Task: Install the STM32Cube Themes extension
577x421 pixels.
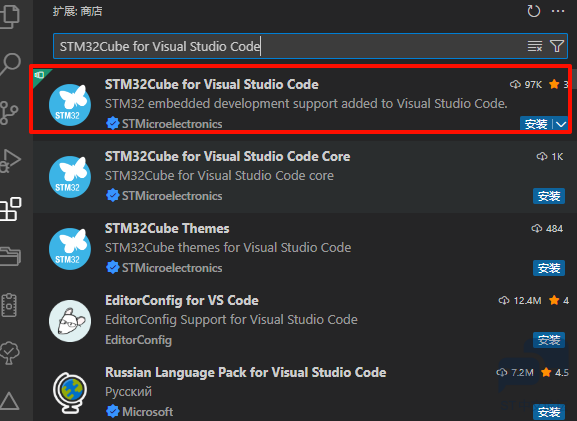Action: point(549,268)
